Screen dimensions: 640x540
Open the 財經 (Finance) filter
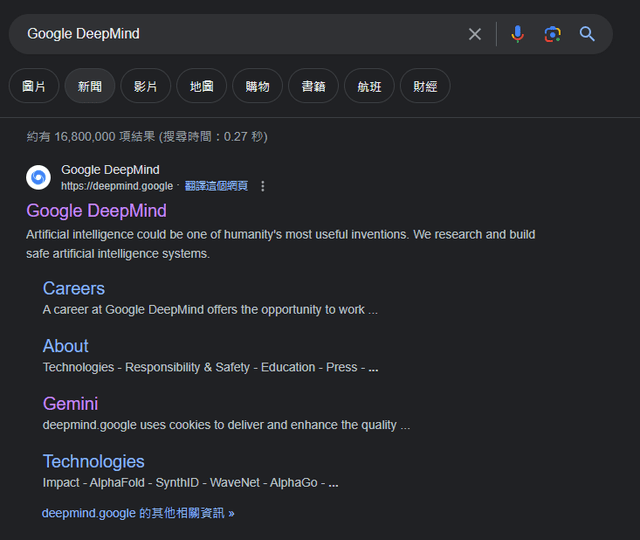(425, 86)
